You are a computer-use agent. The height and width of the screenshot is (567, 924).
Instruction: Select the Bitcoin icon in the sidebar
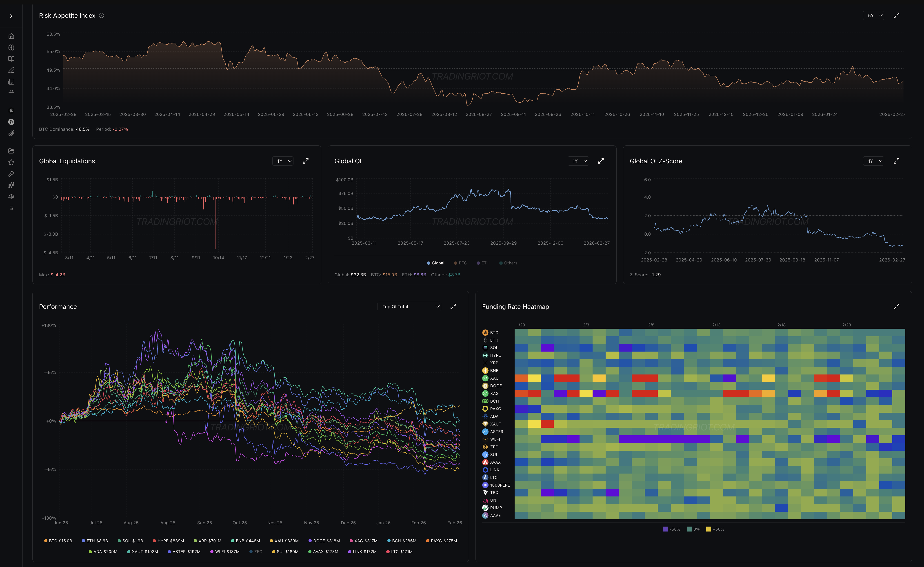coord(11,122)
